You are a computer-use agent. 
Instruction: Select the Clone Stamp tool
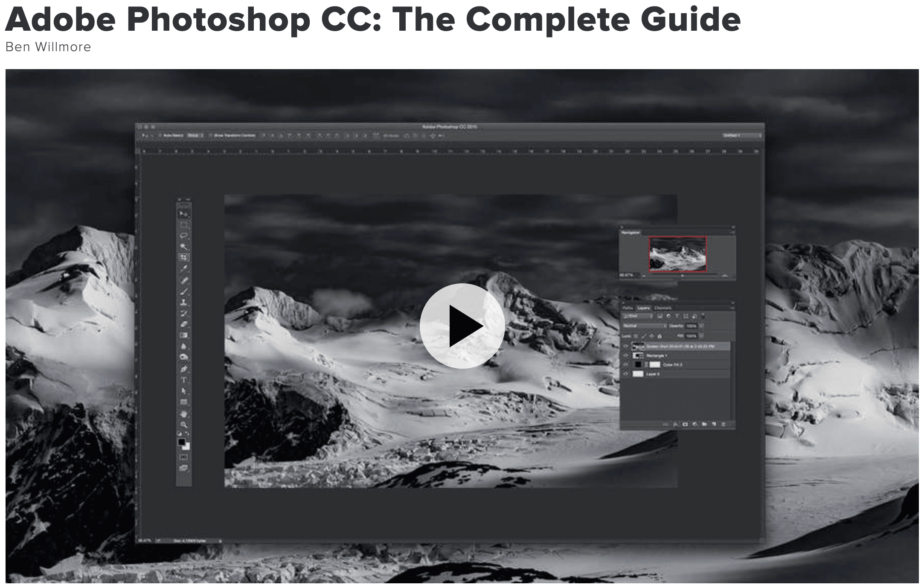184,302
